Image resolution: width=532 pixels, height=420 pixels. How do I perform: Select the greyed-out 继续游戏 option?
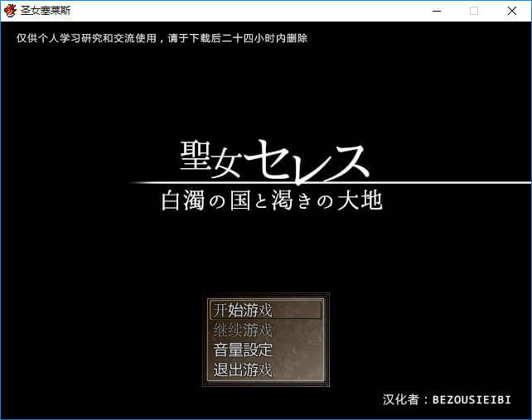point(243,331)
